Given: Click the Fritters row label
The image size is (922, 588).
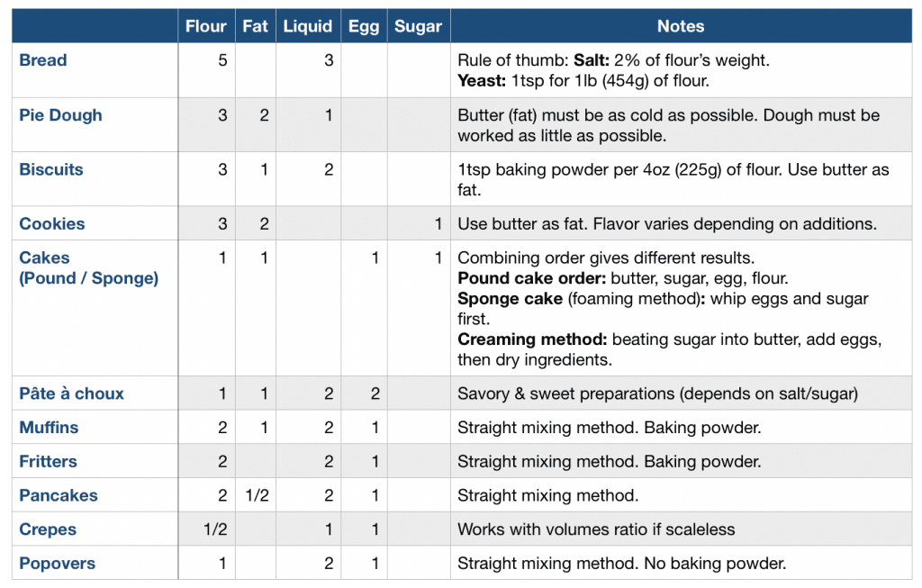Looking at the screenshot, I should coord(48,462).
